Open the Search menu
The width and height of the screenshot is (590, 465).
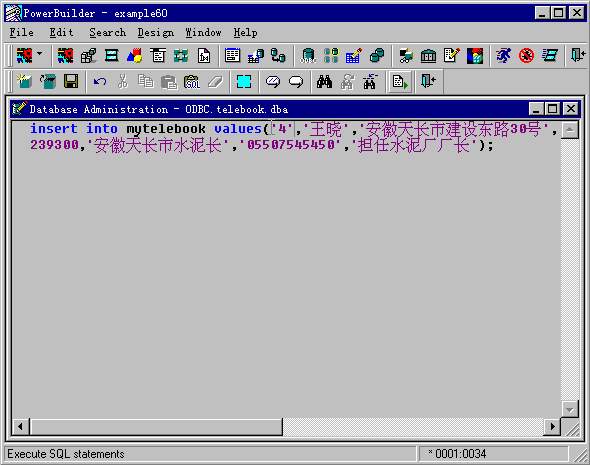pyautogui.click(x=108, y=33)
